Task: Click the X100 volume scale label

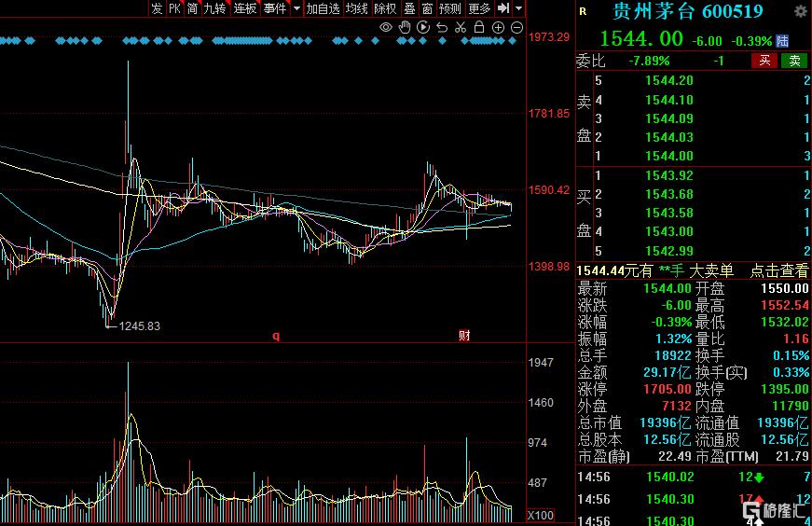Action: tap(540, 516)
